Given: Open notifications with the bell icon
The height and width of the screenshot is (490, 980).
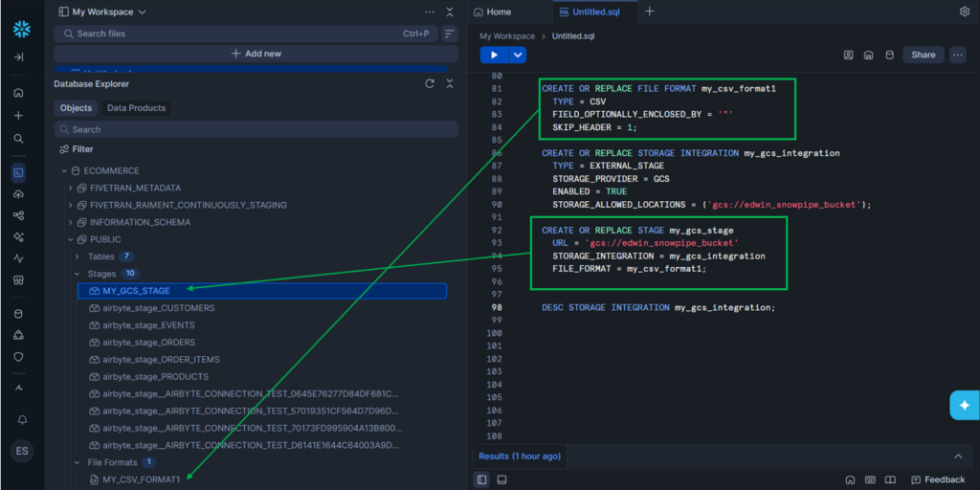Looking at the screenshot, I should point(22,419).
